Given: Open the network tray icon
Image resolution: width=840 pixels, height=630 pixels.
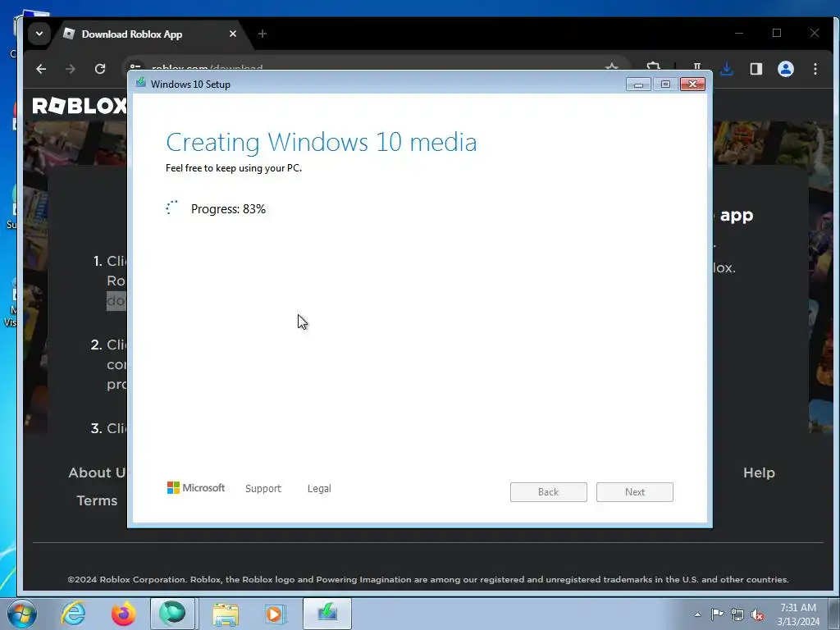Looking at the screenshot, I should tap(737, 614).
